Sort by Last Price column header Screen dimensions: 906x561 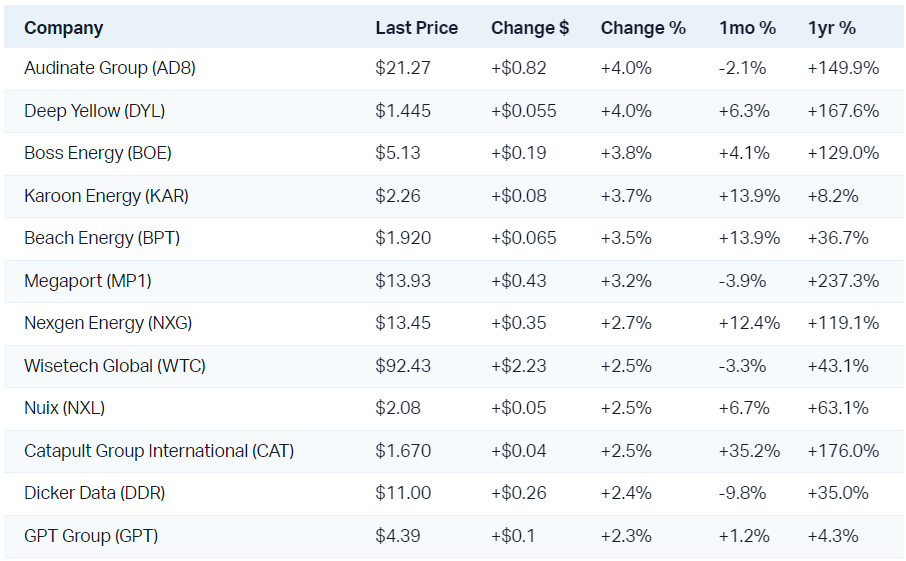(416, 28)
